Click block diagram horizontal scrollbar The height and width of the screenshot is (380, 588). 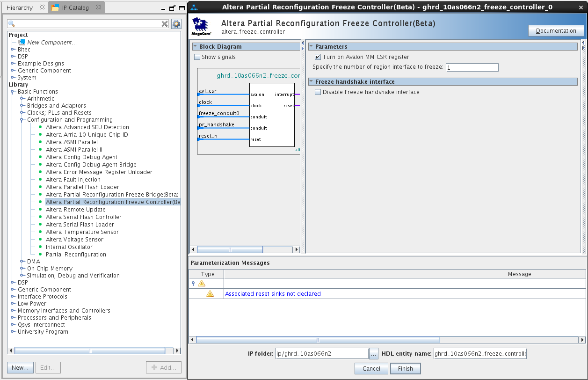[x=230, y=250]
